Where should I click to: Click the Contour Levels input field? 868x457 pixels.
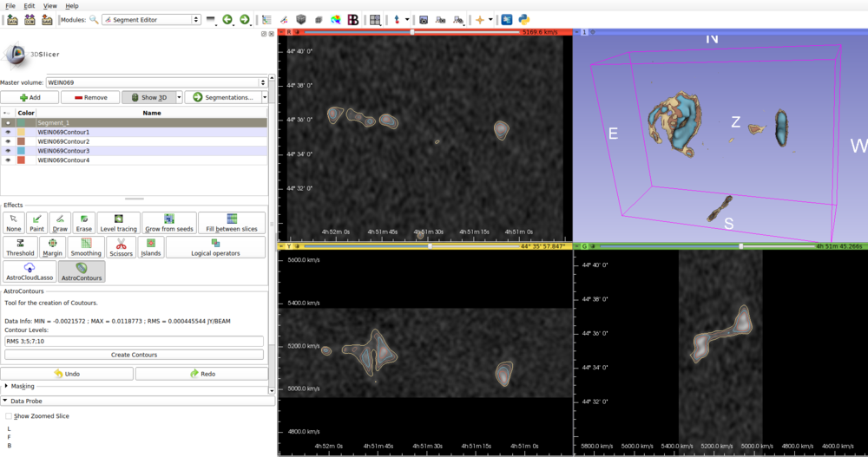[134, 341]
